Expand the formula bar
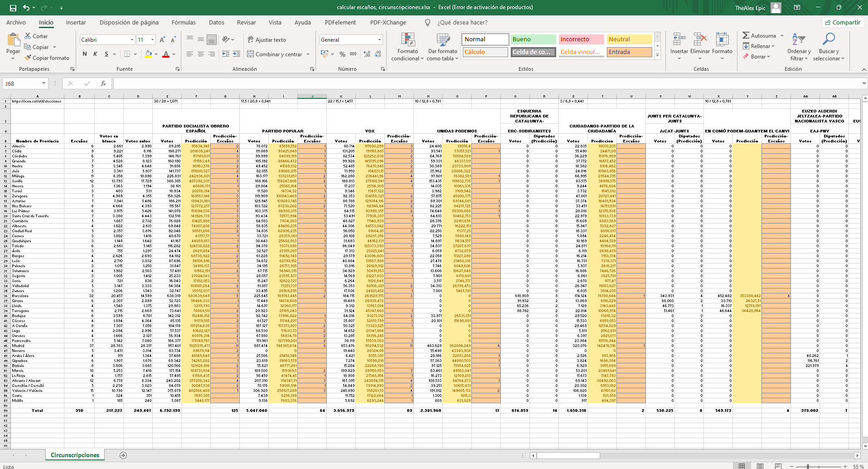The image size is (868, 469). (864, 83)
